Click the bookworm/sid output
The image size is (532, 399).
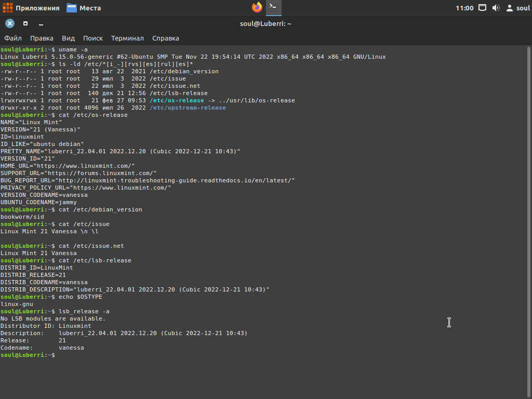point(22,217)
